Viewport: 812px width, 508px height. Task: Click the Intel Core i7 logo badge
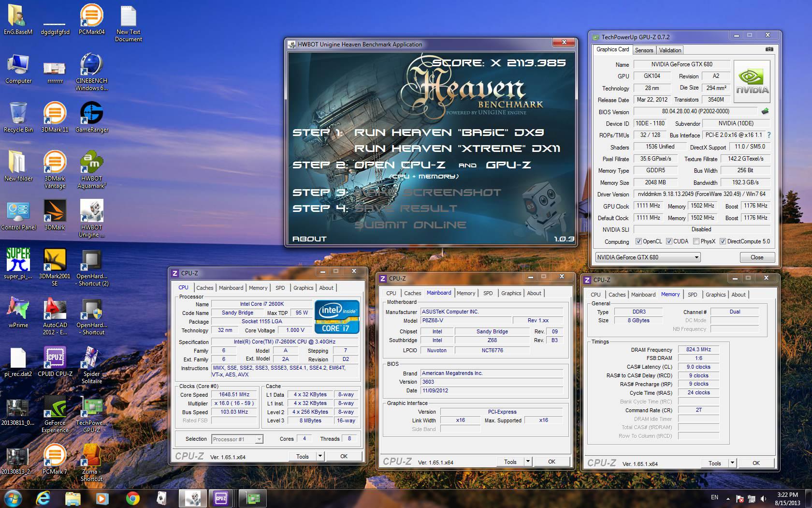point(337,317)
